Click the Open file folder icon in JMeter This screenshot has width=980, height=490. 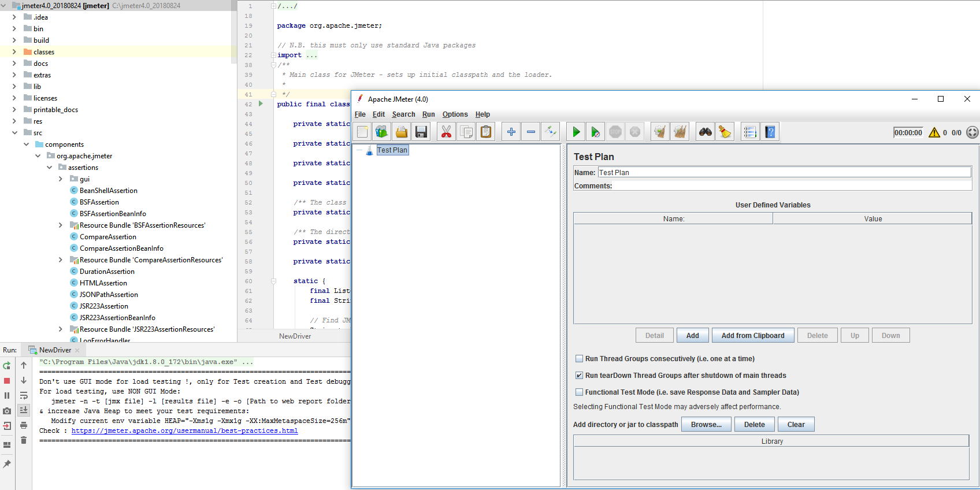coord(402,132)
